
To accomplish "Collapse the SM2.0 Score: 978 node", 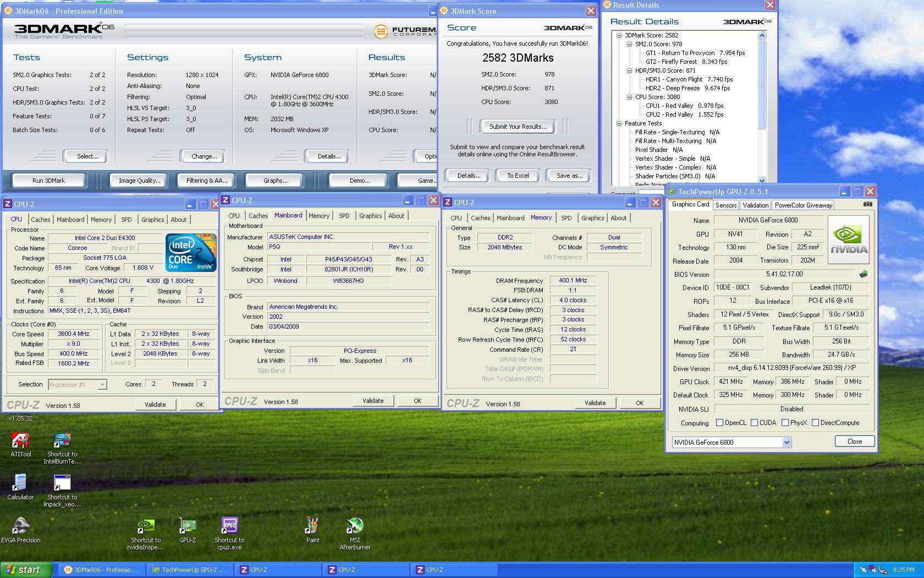I will [630, 44].
